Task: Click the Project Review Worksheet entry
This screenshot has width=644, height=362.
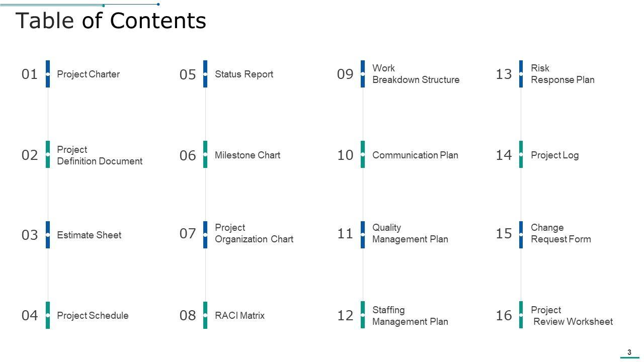Action: click(572, 316)
